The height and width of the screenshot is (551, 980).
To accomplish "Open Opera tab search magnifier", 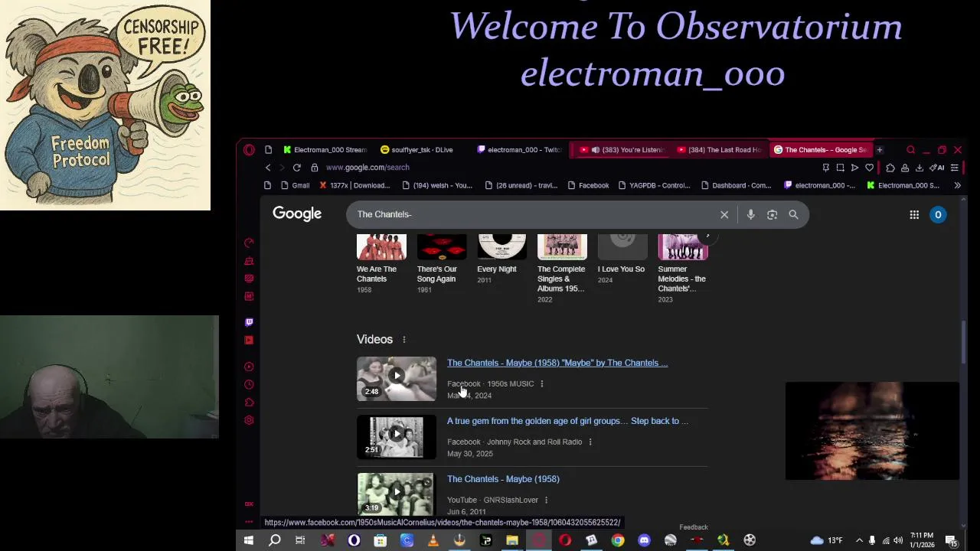I will click(x=910, y=150).
